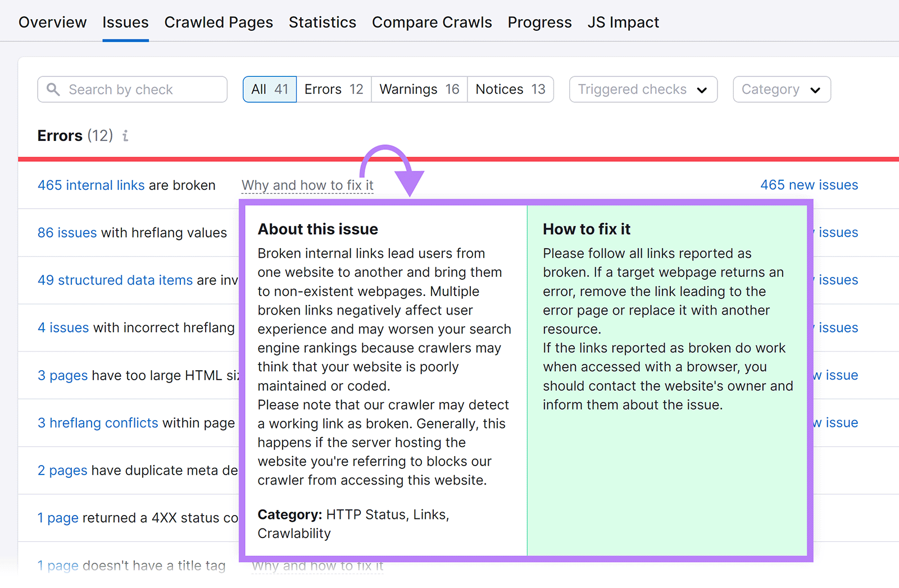Filter issues by Errors only
Screen dimensions: 899x588
tap(333, 89)
